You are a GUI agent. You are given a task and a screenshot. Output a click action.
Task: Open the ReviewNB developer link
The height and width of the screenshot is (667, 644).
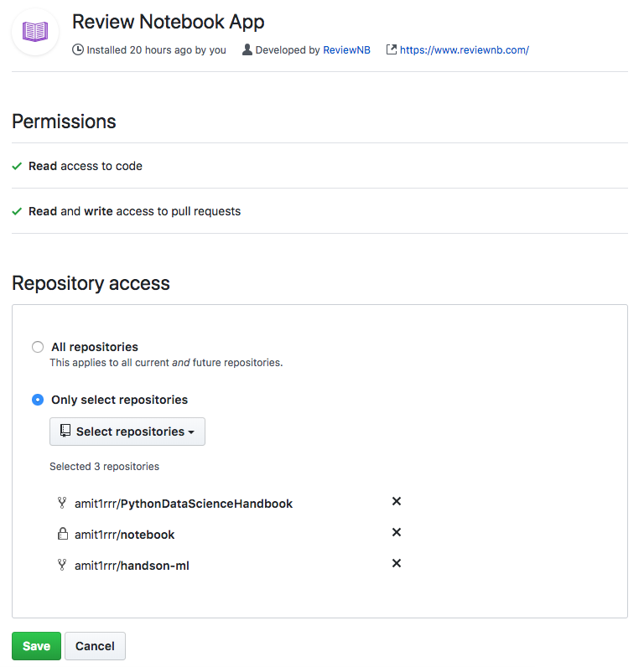[x=346, y=50]
